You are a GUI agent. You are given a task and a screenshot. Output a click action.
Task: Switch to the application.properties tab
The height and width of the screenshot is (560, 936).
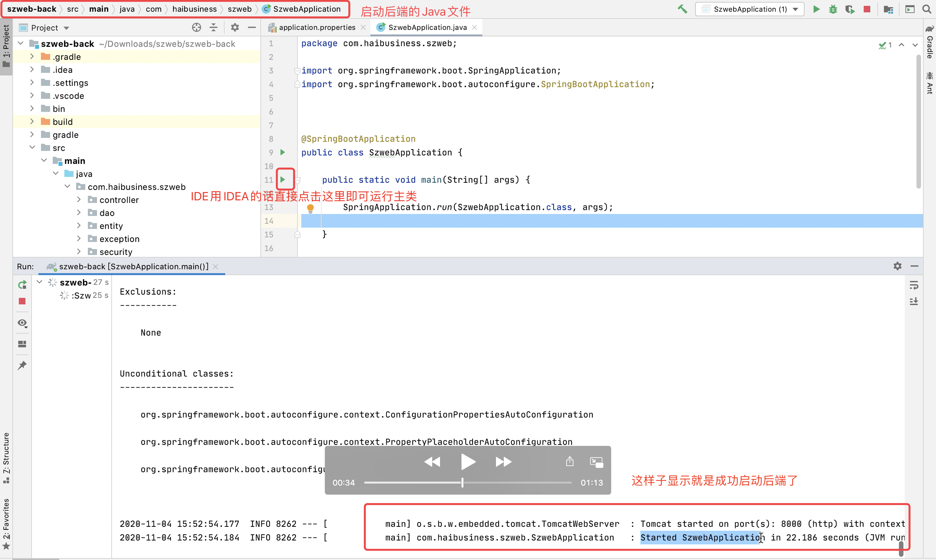[317, 27]
